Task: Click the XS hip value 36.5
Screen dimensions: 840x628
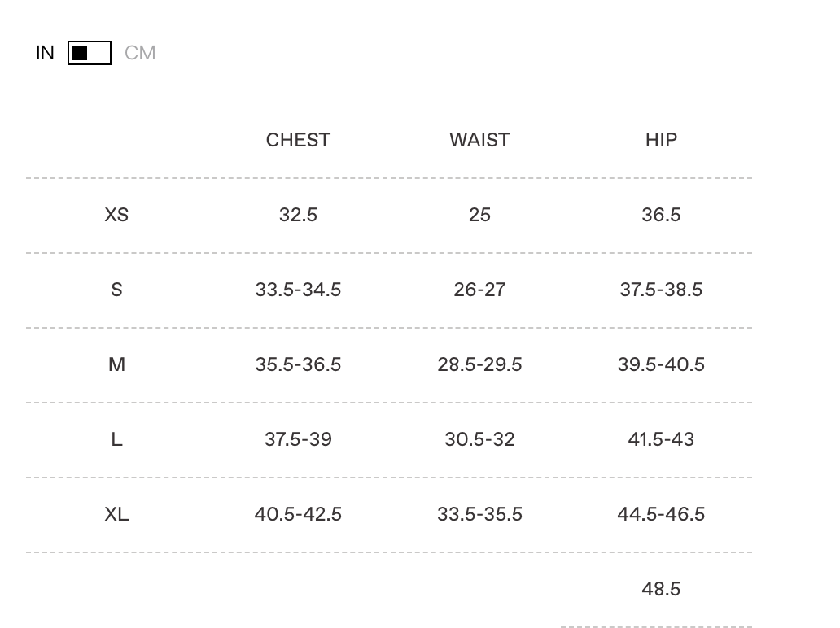Action: [661, 215]
